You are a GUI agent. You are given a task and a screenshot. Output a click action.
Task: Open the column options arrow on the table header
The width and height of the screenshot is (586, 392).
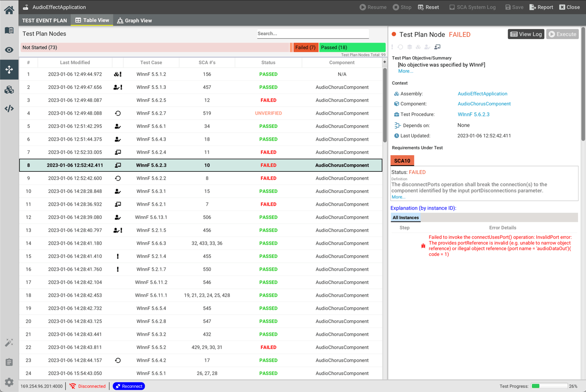[384, 62]
